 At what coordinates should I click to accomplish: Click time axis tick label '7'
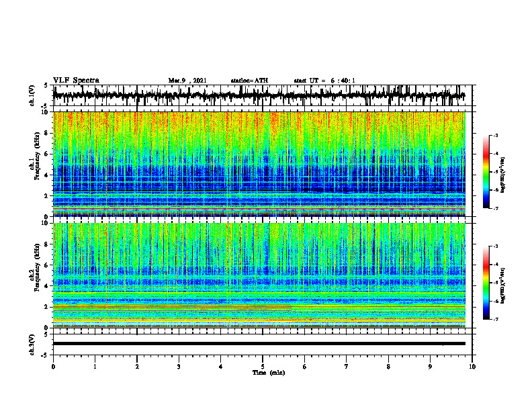(347, 367)
